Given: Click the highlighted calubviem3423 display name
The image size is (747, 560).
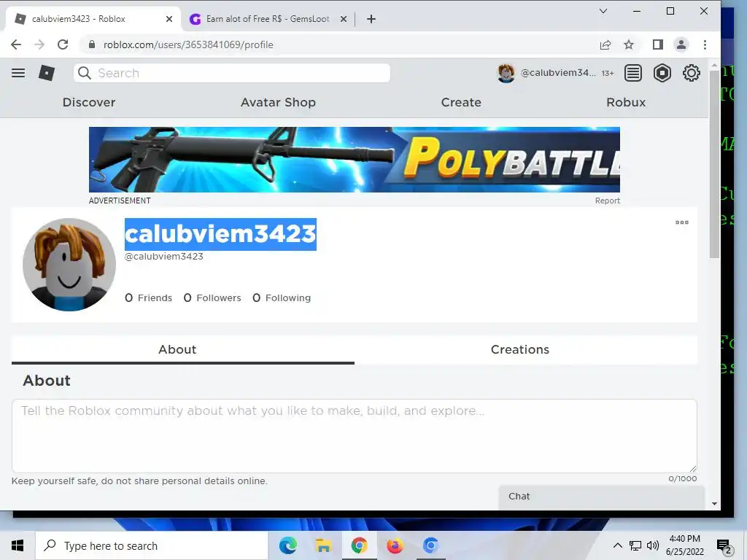Looking at the screenshot, I should [220, 234].
